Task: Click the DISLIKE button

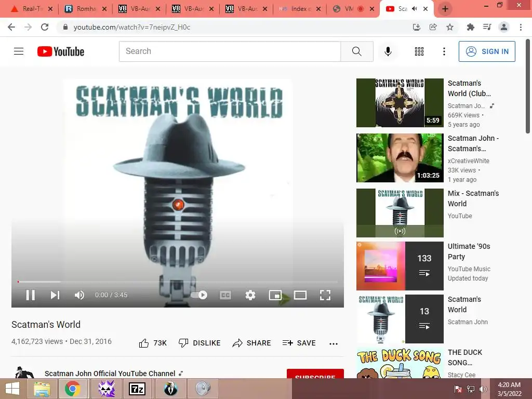Action: [199, 343]
